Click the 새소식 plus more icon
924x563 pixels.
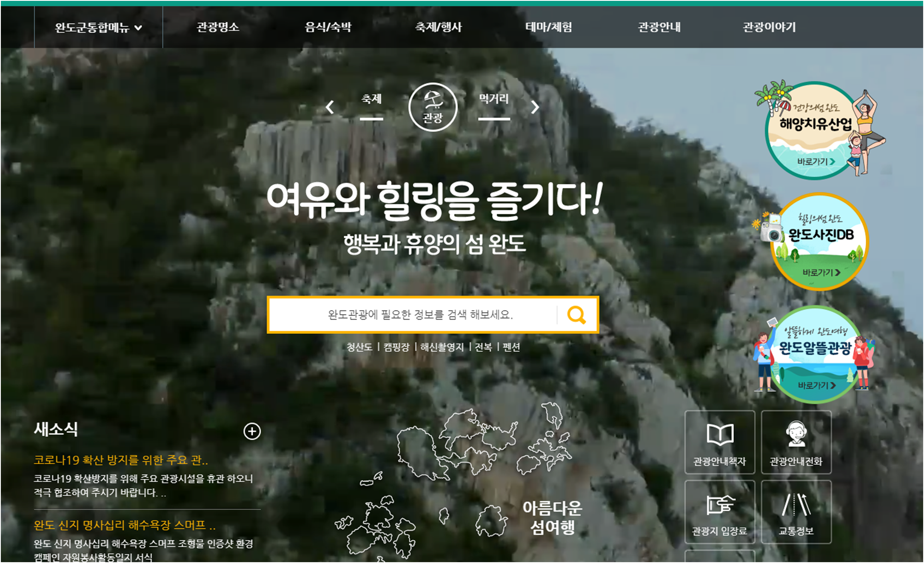pos(252,431)
